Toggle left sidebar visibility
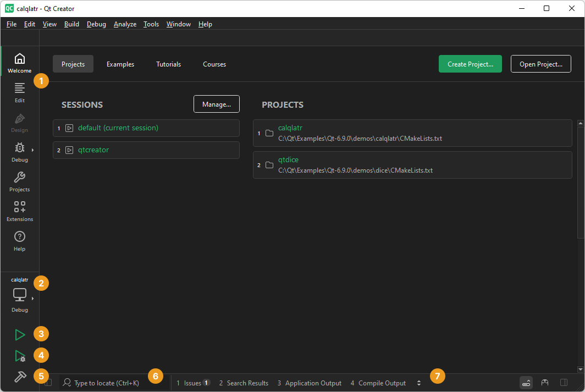This screenshot has width=585, height=392. [x=48, y=383]
